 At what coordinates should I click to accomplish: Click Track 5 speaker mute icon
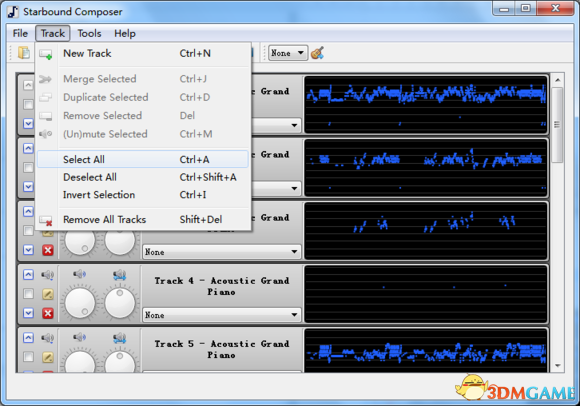(48, 338)
